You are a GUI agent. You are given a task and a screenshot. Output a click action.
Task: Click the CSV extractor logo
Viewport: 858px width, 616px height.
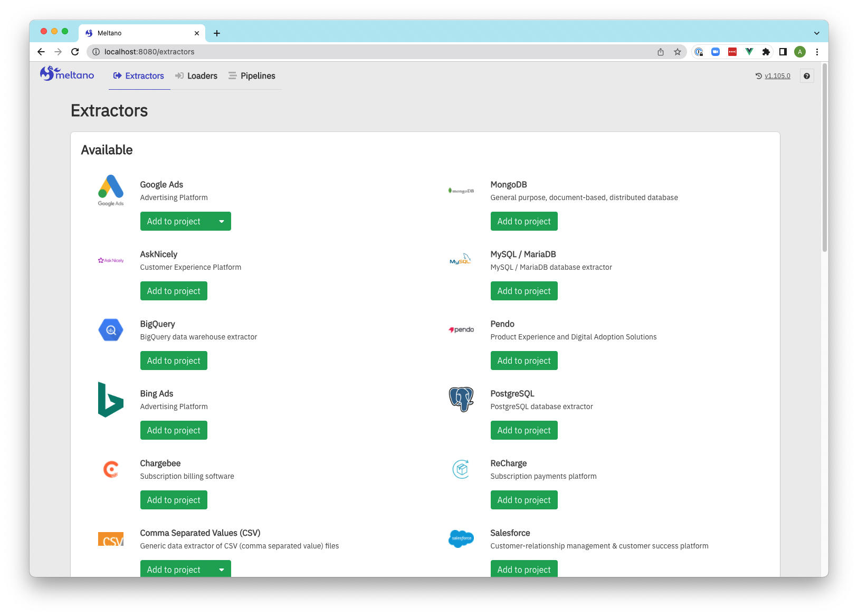111,539
